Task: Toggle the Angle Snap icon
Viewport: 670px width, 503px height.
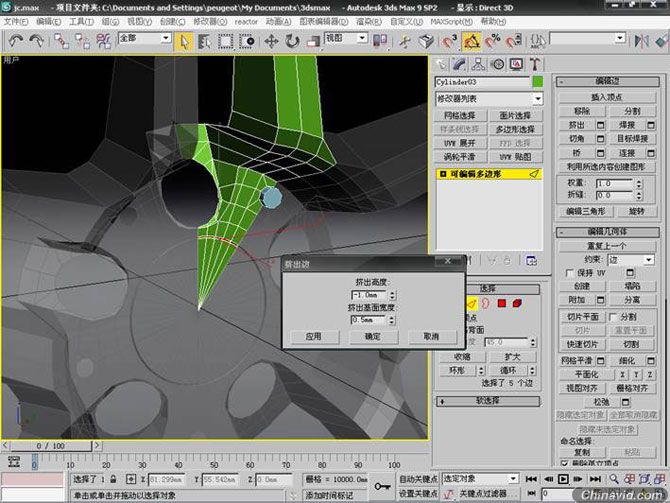Action: pos(471,41)
